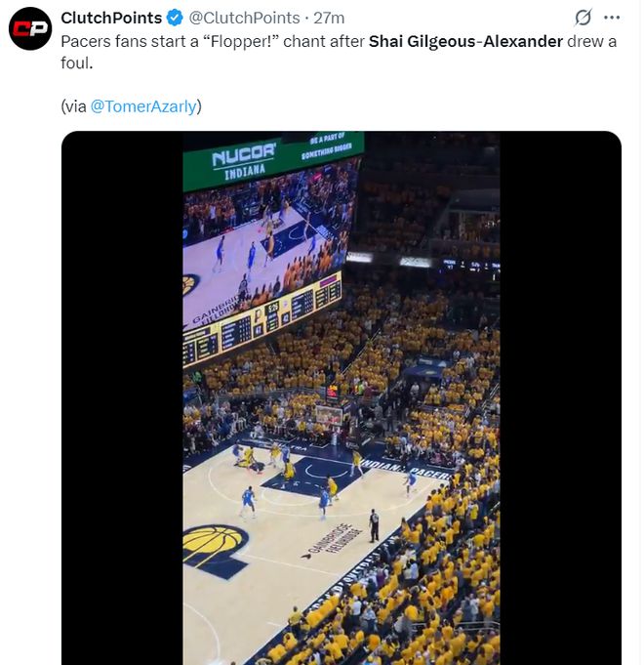Click the Pacers logo on the court
Viewport: 644px width, 665px height.
click(x=214, y=543)
